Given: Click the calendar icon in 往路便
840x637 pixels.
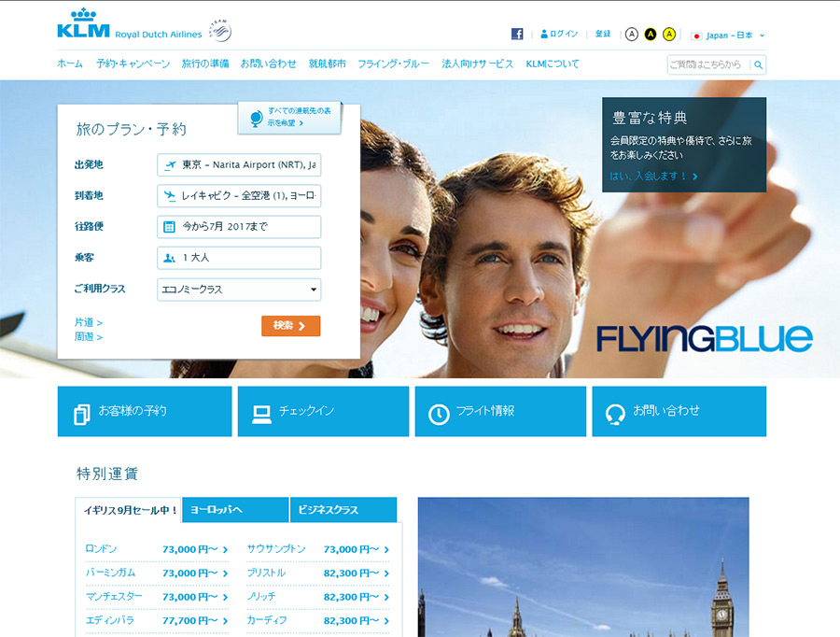Looking at the screenshot, I should (x=169, y=227).
